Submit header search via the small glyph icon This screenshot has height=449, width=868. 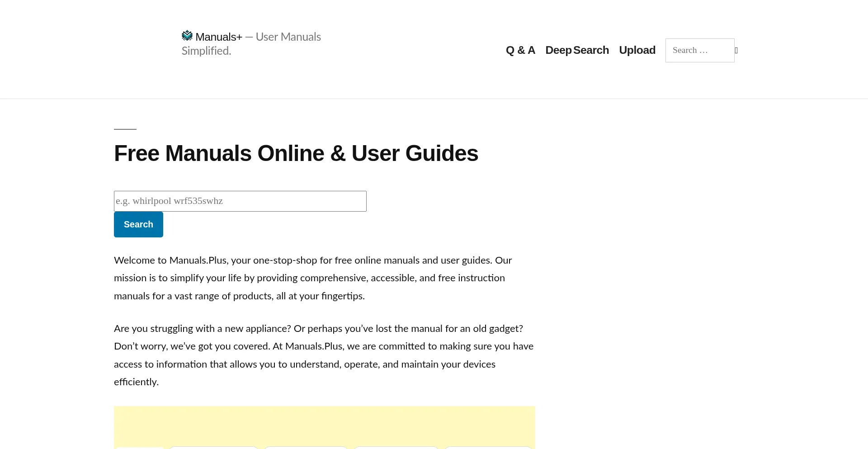click(736, 51)
